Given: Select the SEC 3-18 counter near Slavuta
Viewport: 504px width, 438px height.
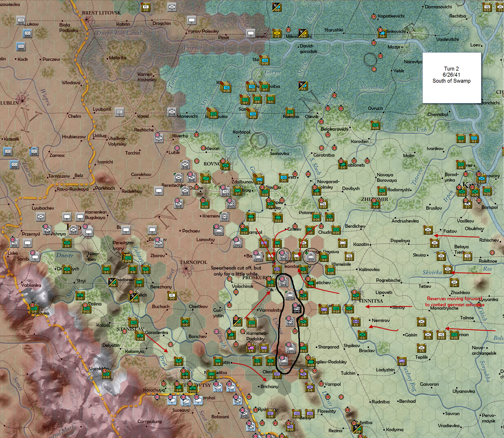Looking at the screenshot, I should 265,192.
